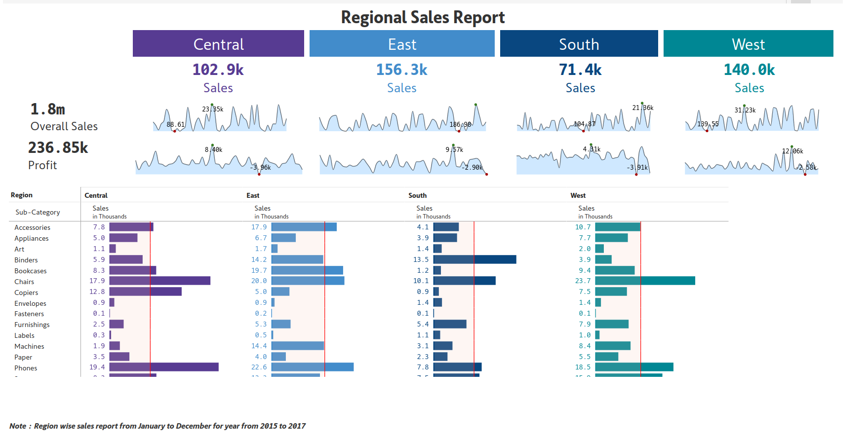The image size is (868, 438).
Task: Click the South Chairs dark blue sales bar
Action: coord(465,281)
